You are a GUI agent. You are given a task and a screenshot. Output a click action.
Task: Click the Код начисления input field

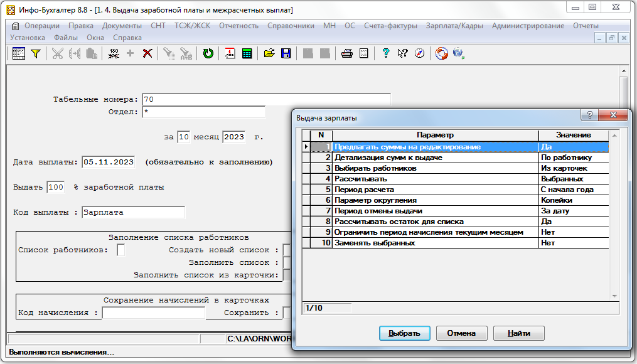coord(154,313)
